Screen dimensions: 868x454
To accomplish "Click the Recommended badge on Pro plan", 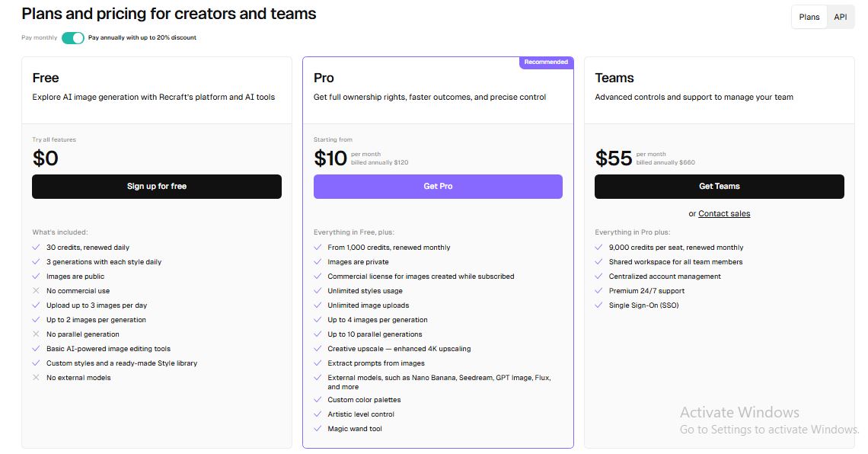I will (546, 62).
